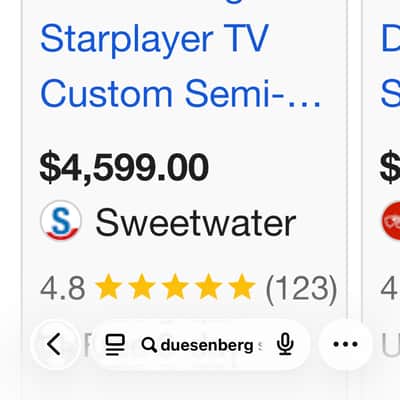Click the $4,599.00 price
Image resolution: width=400 pixels, height=400 pixels.
click(x=124, y=167)
